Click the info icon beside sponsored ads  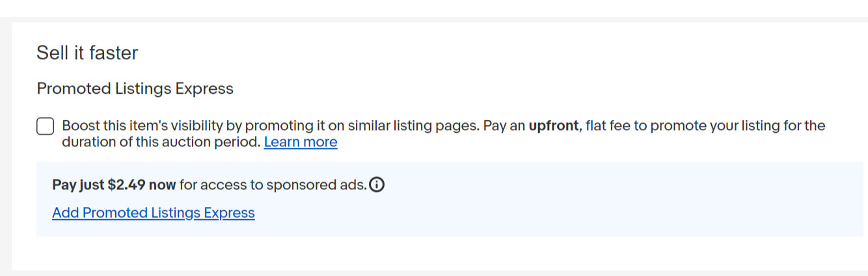coord(377,185)
